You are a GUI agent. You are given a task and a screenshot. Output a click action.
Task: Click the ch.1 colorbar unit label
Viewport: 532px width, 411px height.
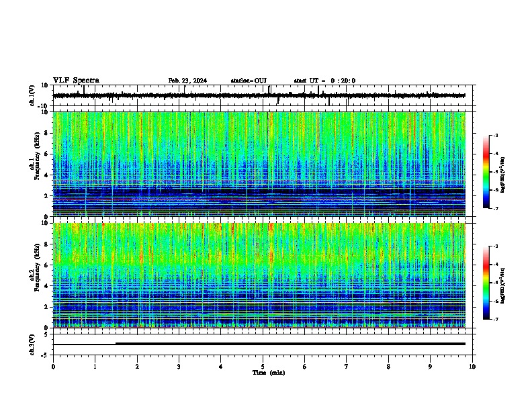pos(503,175)
